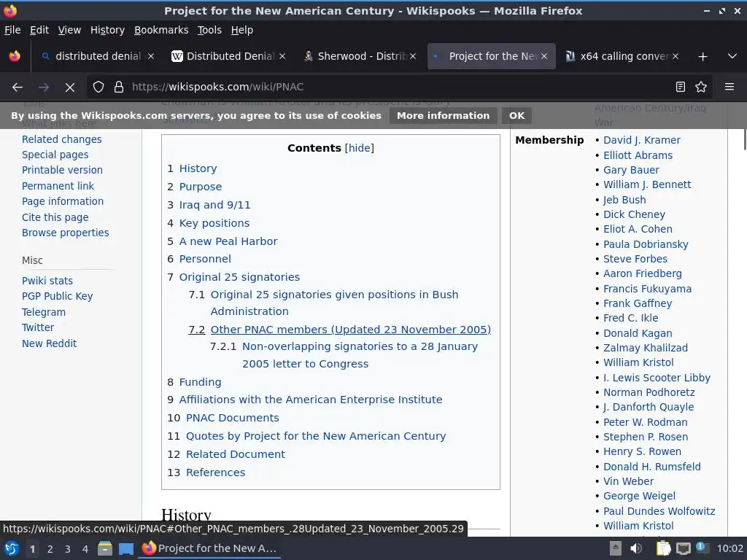
Task: Hide the Contents table
Action: [359, 148]
